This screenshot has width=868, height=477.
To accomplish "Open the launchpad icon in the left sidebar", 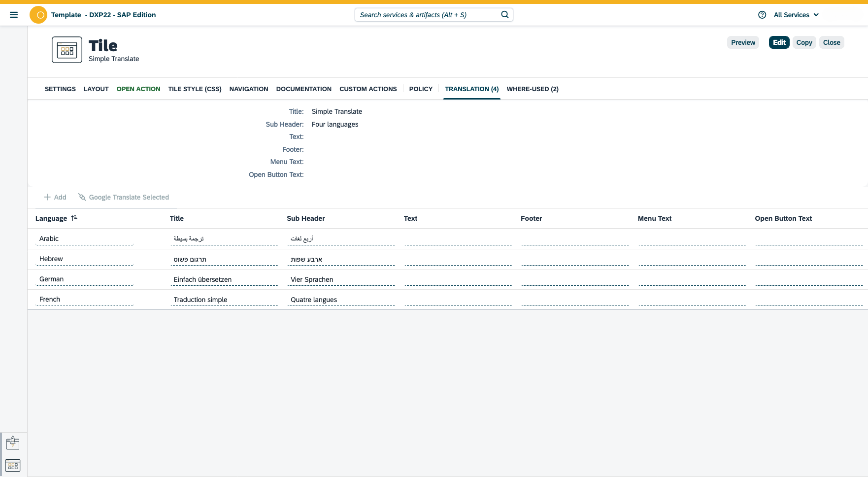I will 13,443.
